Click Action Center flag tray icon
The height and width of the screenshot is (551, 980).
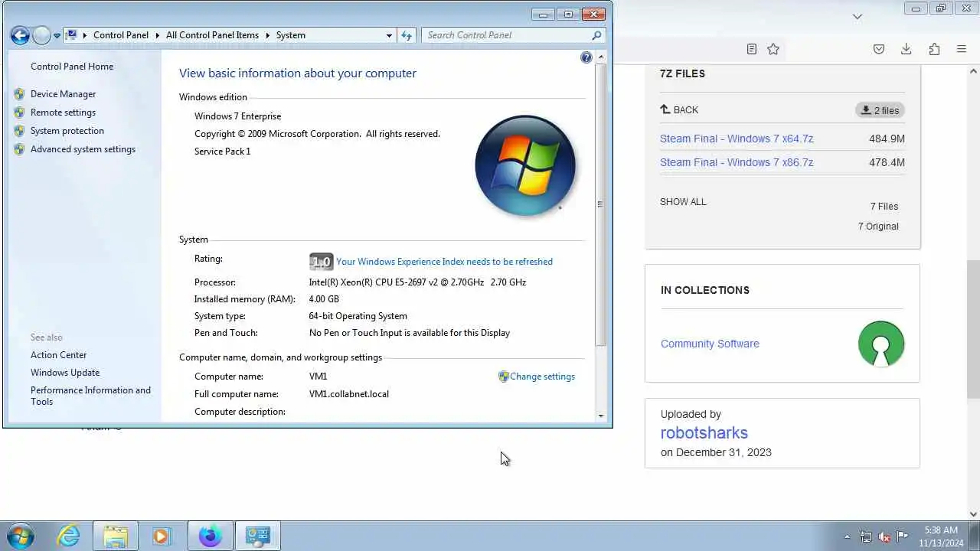click(903, 536)
